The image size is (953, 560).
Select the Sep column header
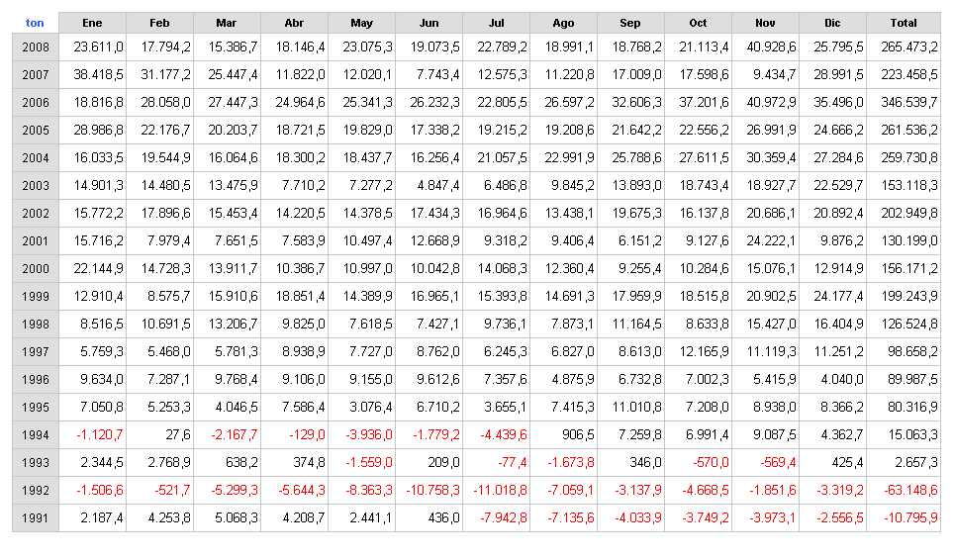click(630, 23)
